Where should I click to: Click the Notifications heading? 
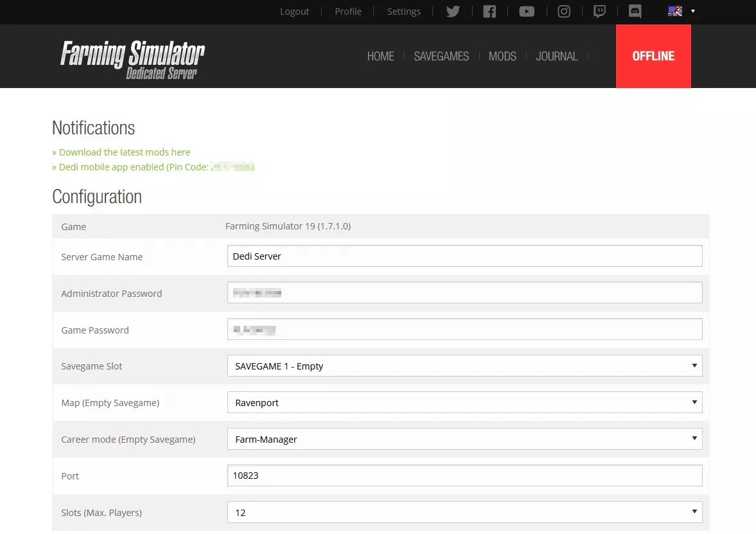(x=94, y=128)
